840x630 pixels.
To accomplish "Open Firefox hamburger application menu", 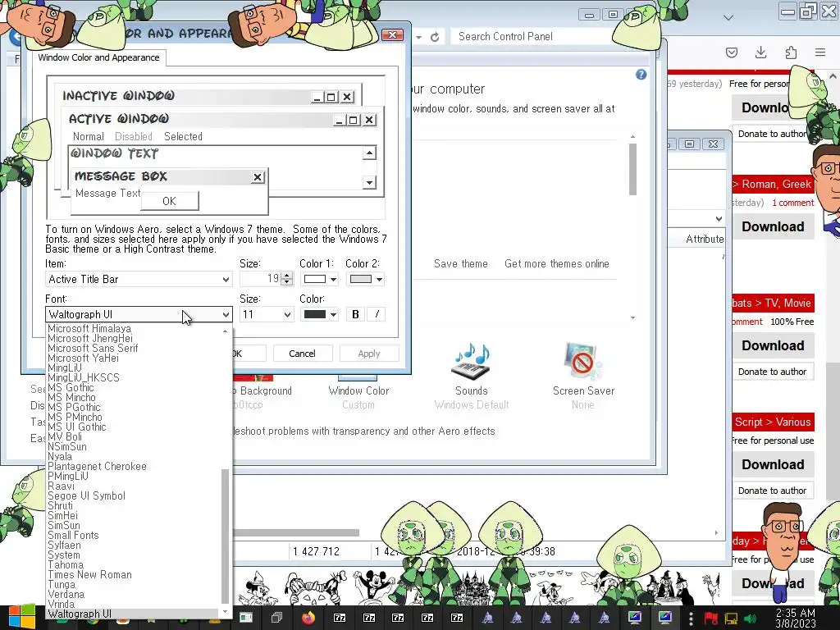I will point(820,52).
